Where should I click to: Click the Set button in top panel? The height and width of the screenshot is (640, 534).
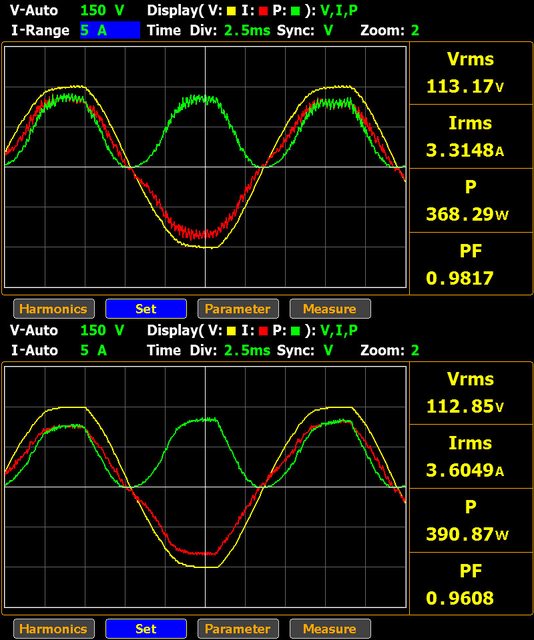click(146, 309)
